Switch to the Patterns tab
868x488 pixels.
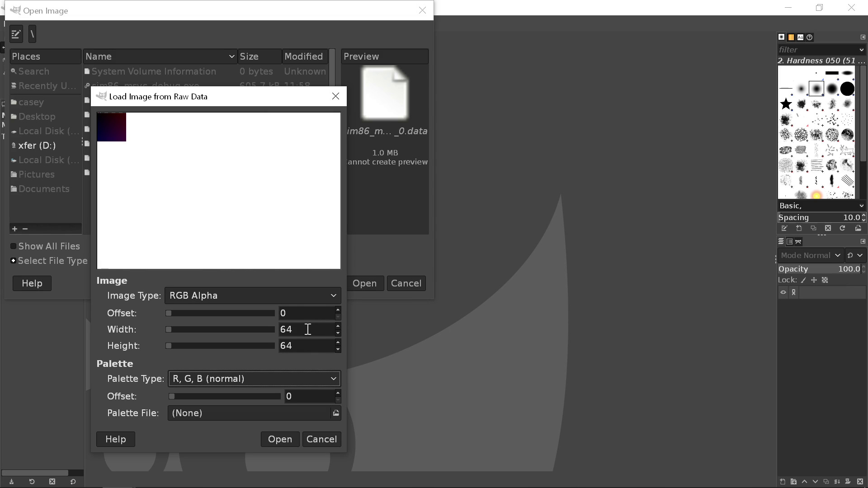791,37
